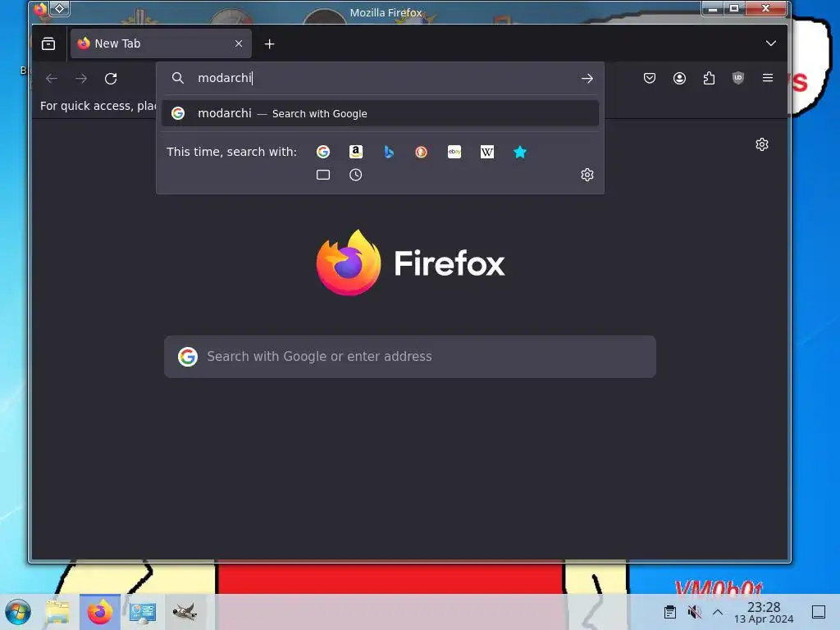Search this time with Google

pyautogui.click(x=323, y=152)
